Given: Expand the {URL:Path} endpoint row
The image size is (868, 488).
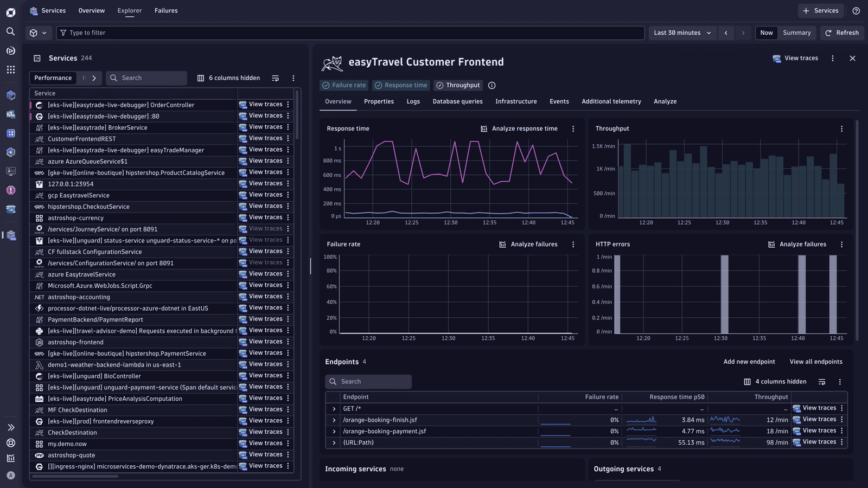Looking at the screenshot, I should (x=334, y=443).
